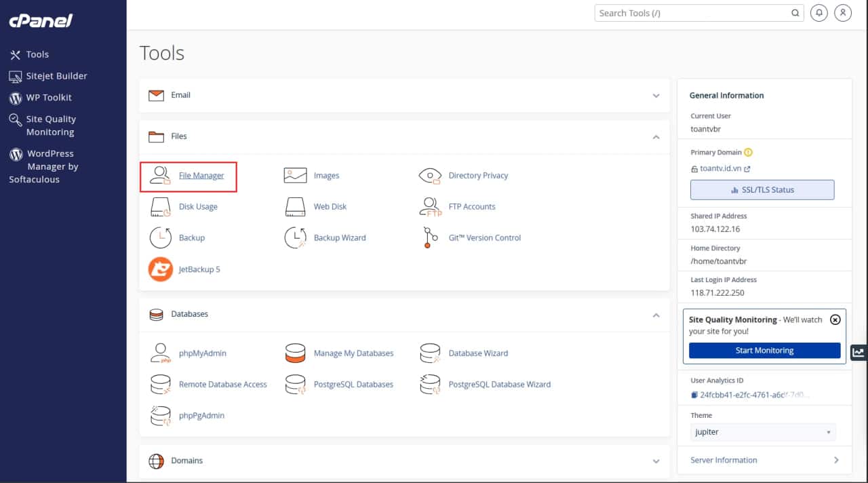Click the Images tool icon
Viewport: 868px width, 483px height.
point(296,176)
